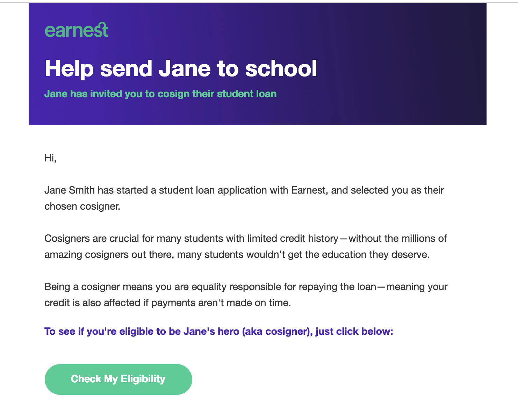The image size is (518, 420).
Task: Click the earnest logo in the header
Action: 76,30
